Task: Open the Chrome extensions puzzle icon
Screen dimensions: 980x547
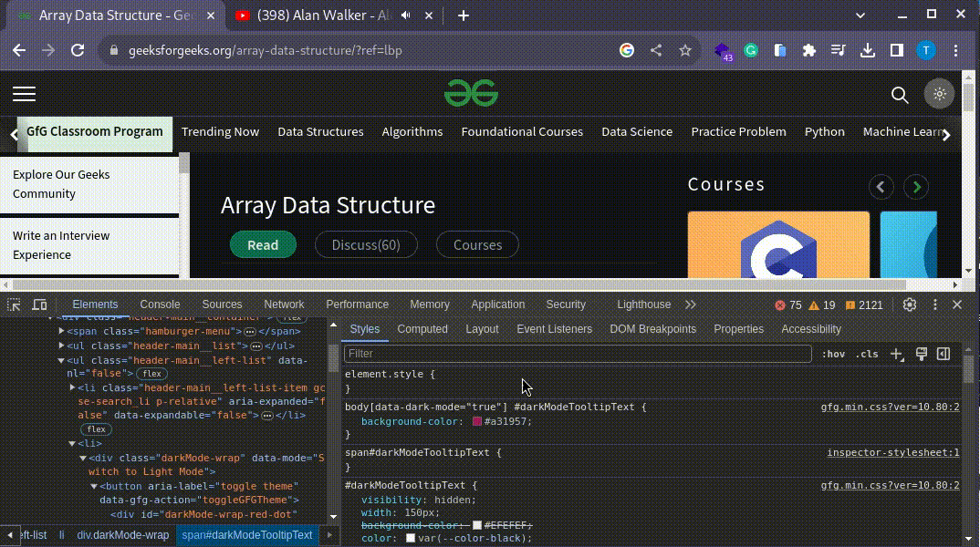Action: click(808, 51)
